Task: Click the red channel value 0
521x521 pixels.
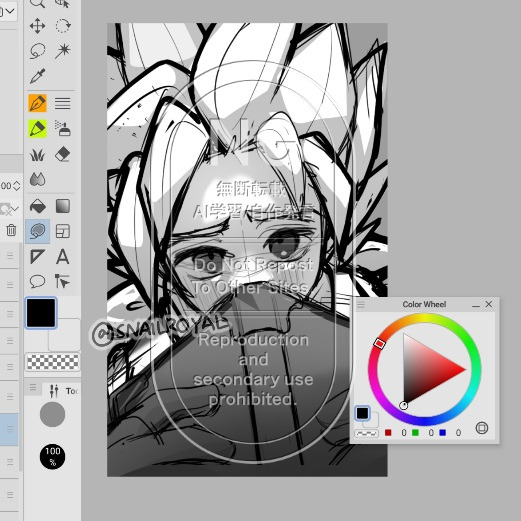Action: point(404,433)
